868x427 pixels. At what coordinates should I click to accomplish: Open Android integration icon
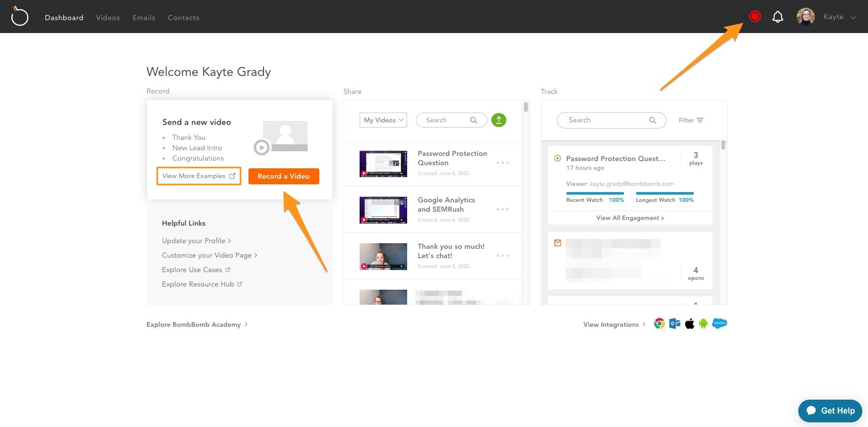click(x=703, y=324)
